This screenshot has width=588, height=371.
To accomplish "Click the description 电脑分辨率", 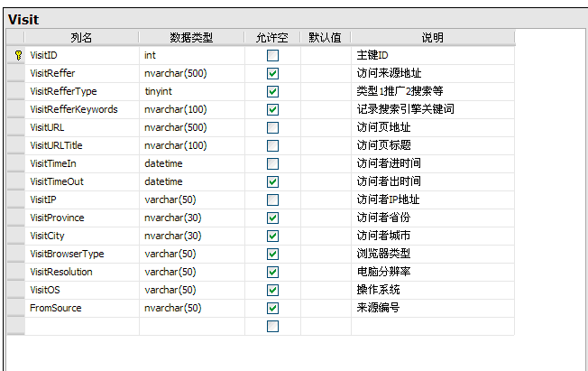I will pos(383,272).
